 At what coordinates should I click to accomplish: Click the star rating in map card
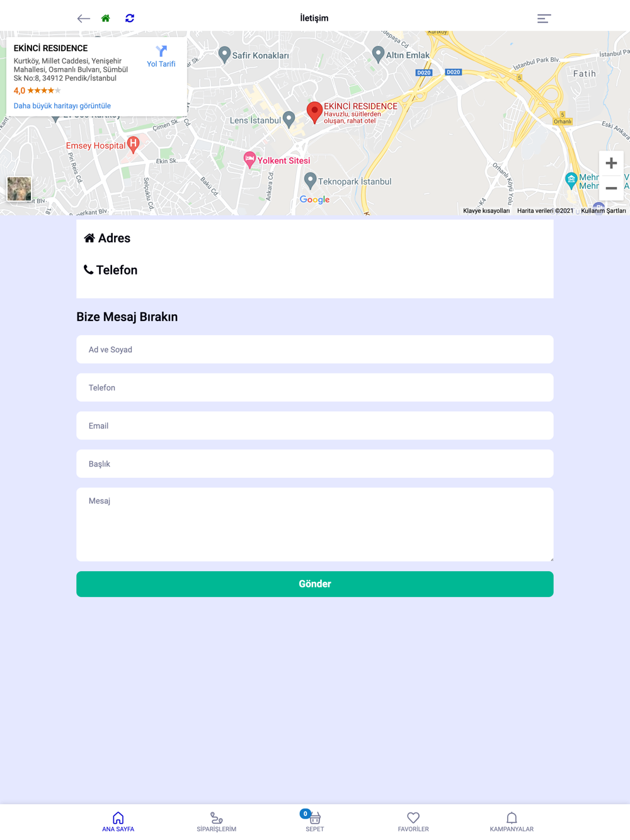tap(44, 91)
